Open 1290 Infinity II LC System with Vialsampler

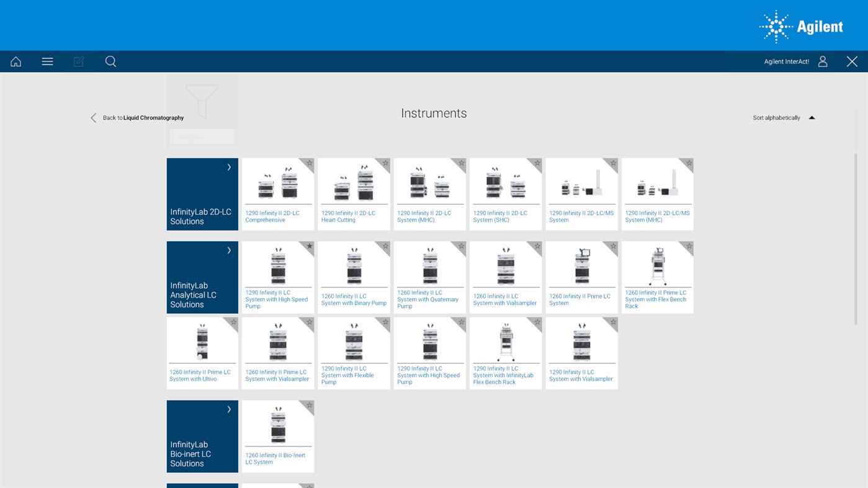click(581, 376)
